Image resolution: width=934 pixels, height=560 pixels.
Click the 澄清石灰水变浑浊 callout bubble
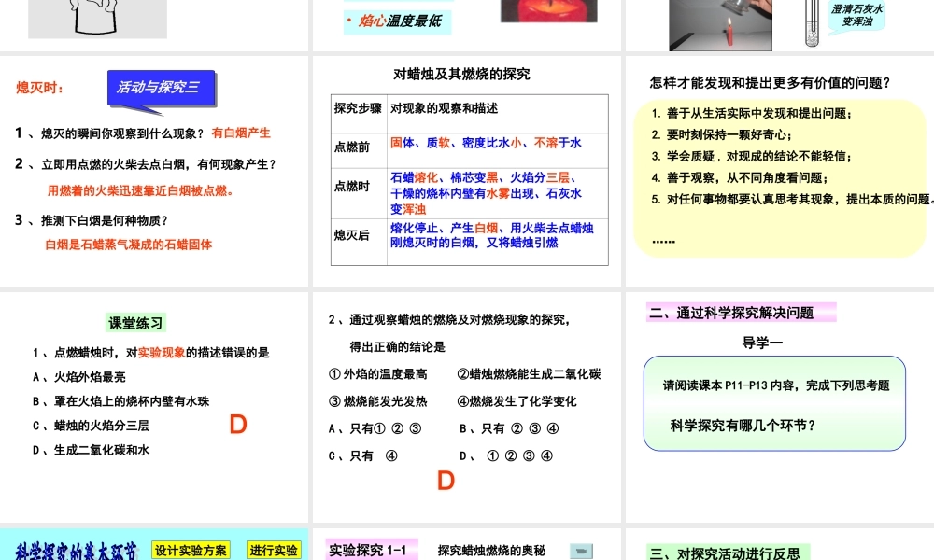pos(856,15)
